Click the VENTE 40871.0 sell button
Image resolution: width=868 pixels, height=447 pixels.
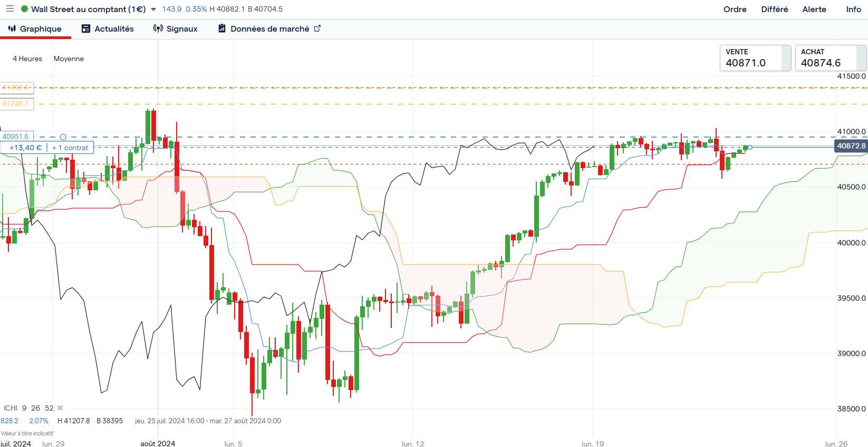pyautogui.click(x=755, y=58)
